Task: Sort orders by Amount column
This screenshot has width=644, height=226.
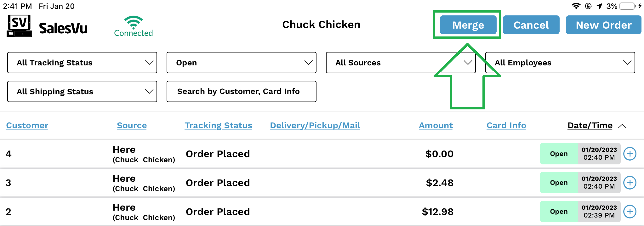Action: pos(436,125)
